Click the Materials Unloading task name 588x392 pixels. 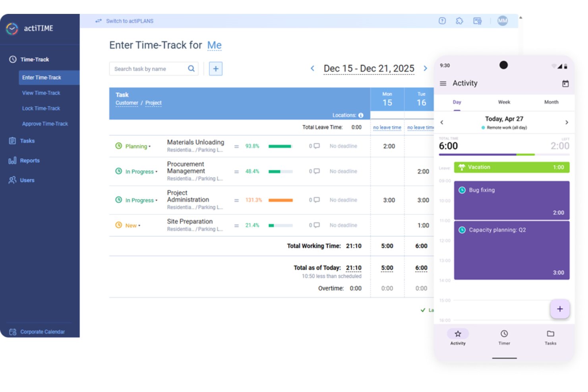195,142
